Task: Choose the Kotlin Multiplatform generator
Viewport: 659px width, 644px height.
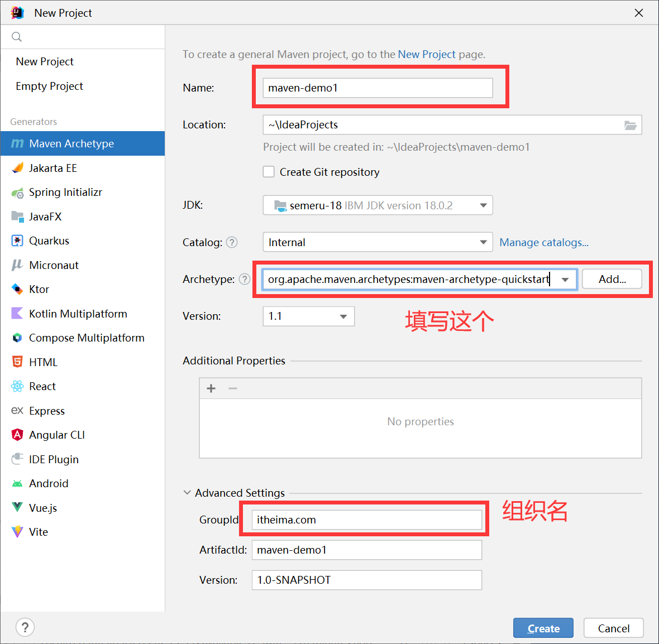Action: point(83,314)
